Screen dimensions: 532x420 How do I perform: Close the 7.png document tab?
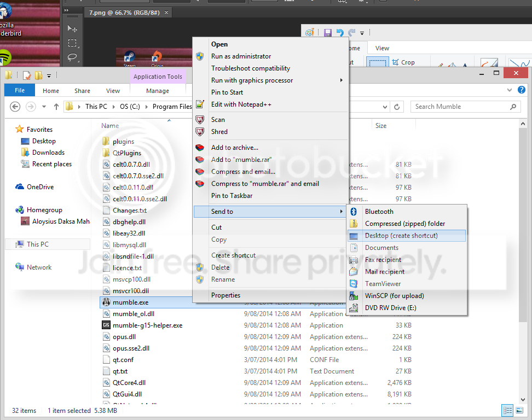coord(166,13)
